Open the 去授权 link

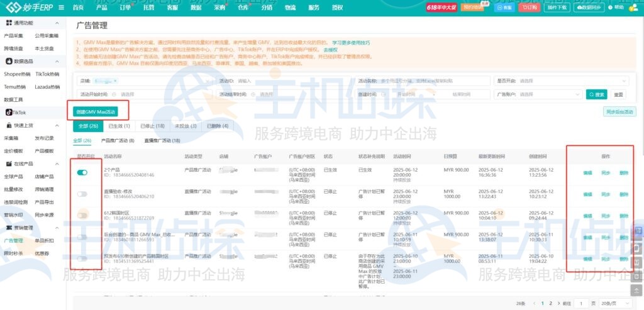[330, 49]
